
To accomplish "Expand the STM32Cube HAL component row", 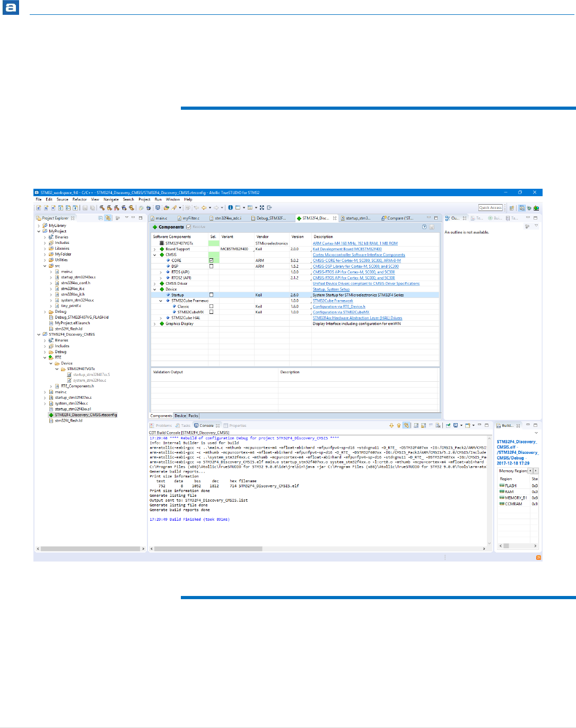I will pos(161,318).
